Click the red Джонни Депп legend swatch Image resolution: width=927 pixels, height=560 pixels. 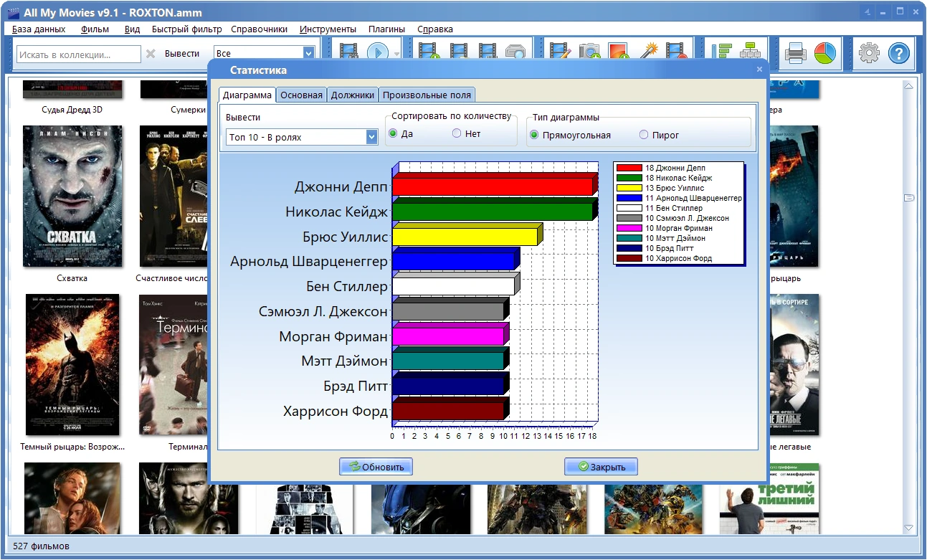click(x=629, y=168)
